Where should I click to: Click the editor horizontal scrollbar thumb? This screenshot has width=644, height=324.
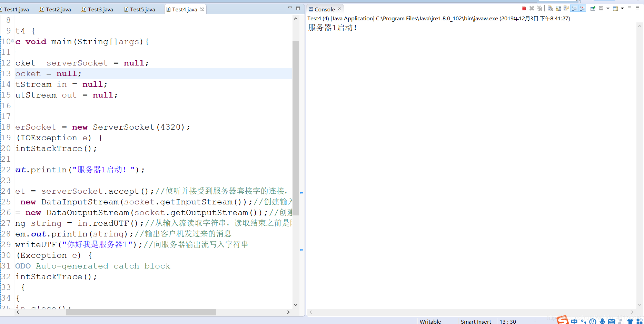tap(141, 312)
